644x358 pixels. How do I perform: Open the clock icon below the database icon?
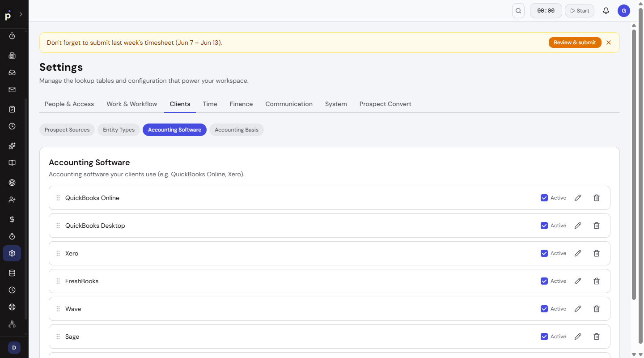pyautogui.click(x=12, y=290)
